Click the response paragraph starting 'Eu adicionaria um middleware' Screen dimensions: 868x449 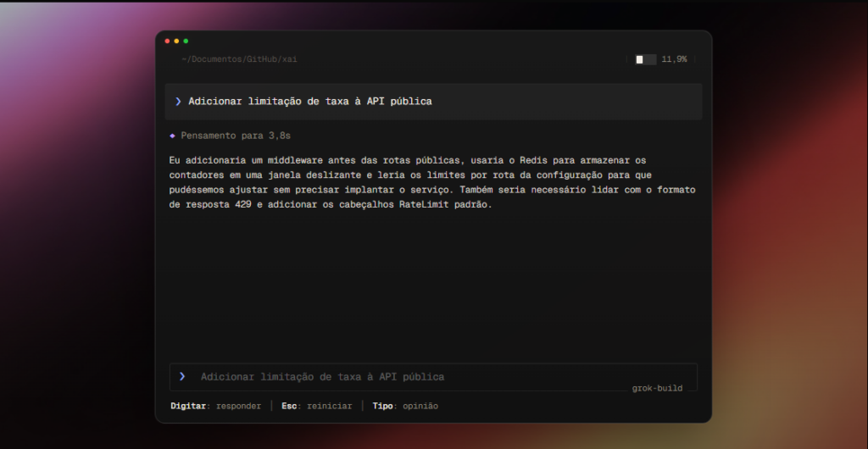coord(432,182)
